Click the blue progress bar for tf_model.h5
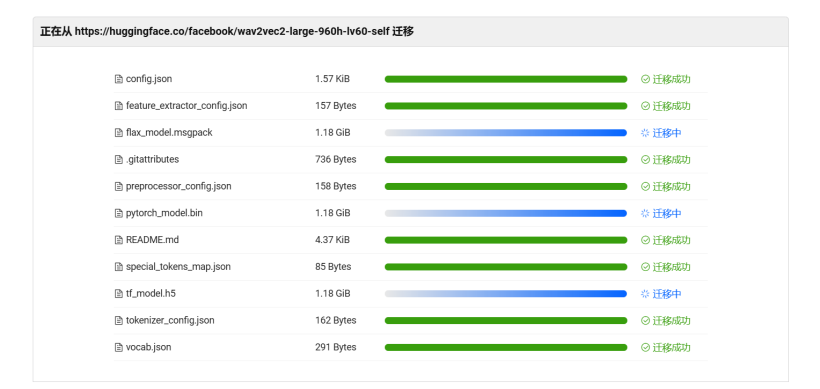 506,294
